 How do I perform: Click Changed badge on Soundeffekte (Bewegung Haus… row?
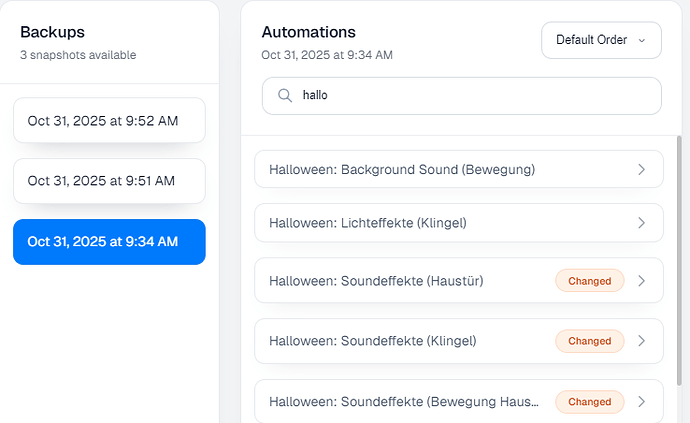pos(589,402)
